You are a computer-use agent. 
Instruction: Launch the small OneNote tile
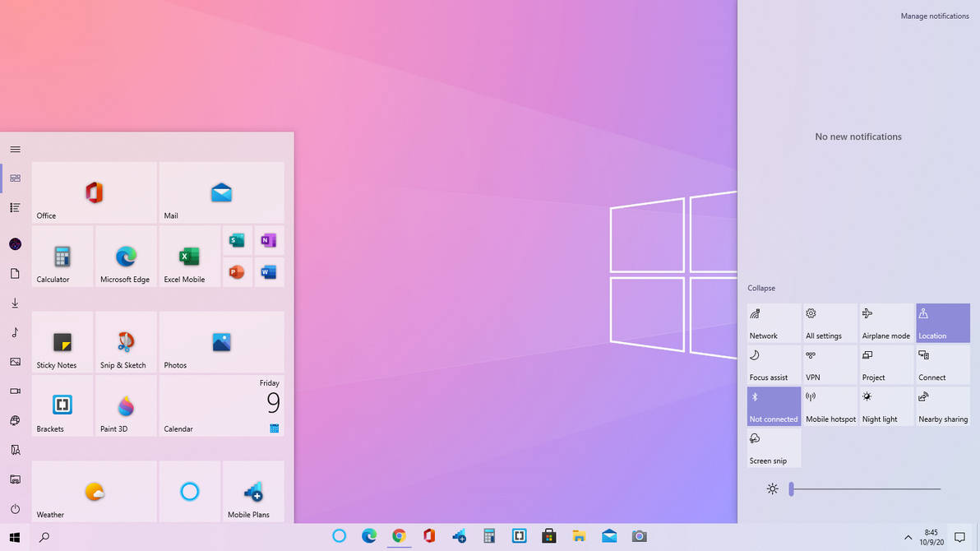coord(269,240)
